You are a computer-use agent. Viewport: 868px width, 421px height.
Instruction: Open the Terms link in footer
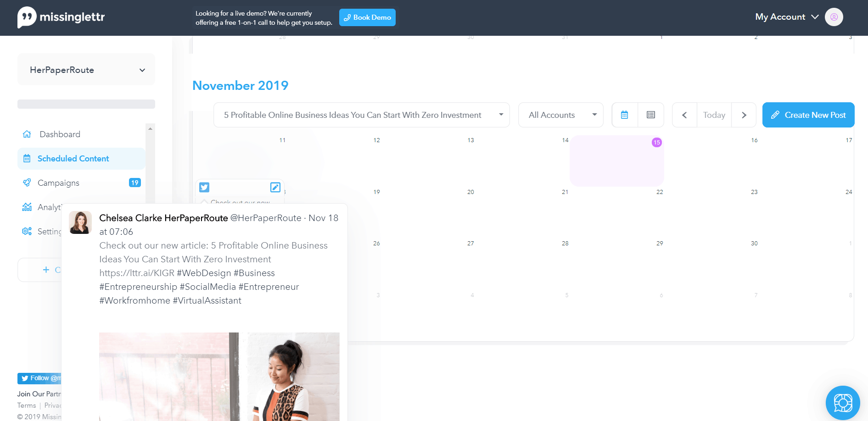[27, 405]
